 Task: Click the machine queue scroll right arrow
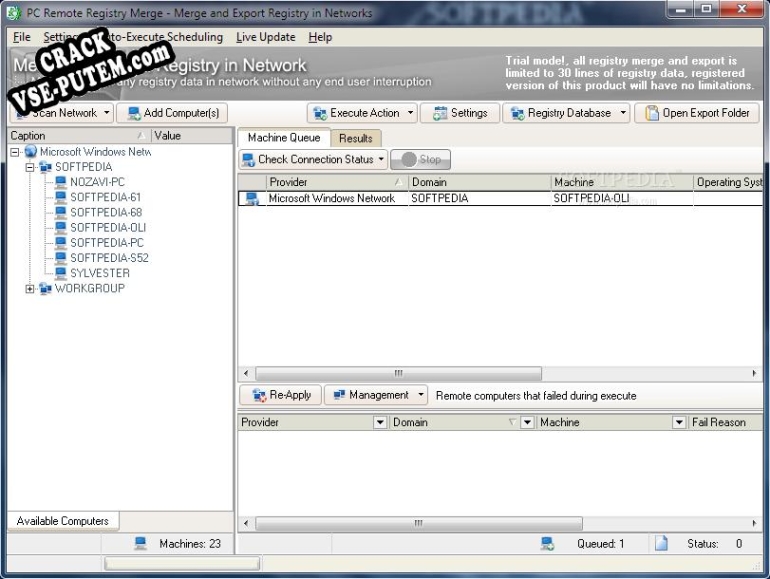tap(754, 373)
